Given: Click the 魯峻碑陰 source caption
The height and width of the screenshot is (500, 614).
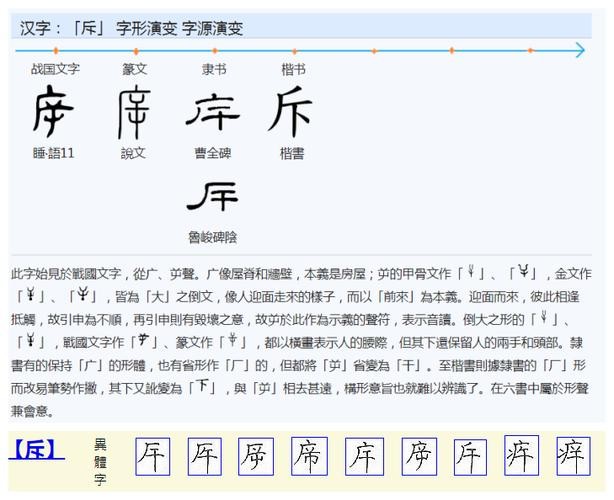Looking at the screenshot, I should 213,237.
